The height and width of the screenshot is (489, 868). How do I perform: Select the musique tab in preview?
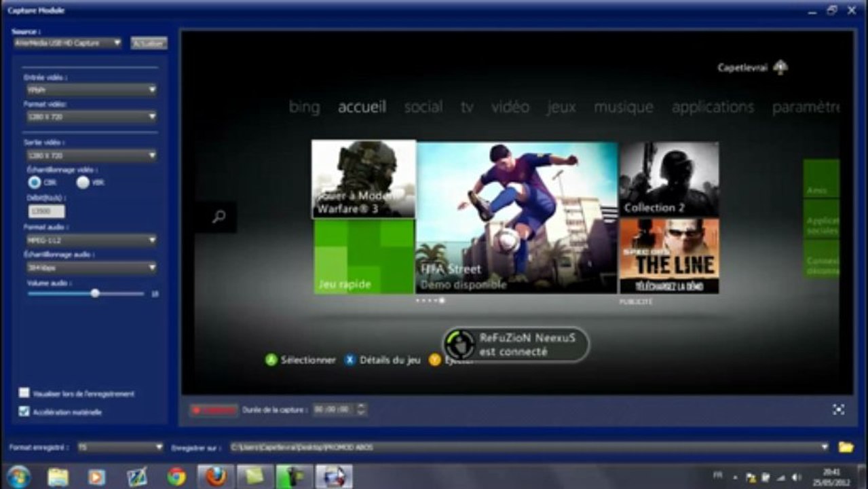[x=624, y=107]
